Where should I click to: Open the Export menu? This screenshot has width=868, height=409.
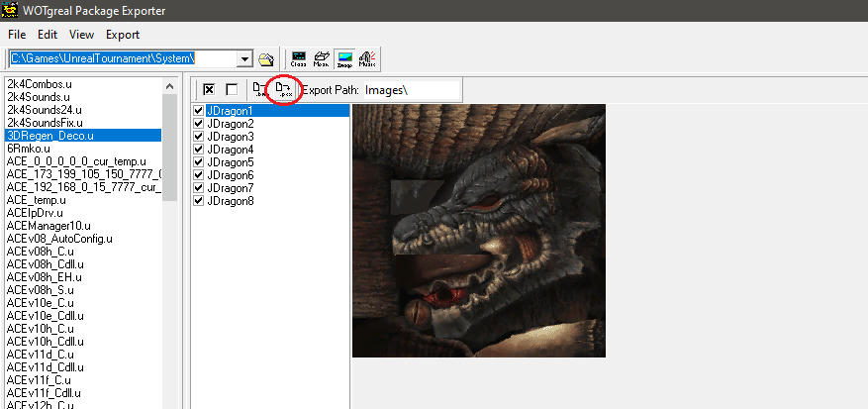[x=123, y=35]
